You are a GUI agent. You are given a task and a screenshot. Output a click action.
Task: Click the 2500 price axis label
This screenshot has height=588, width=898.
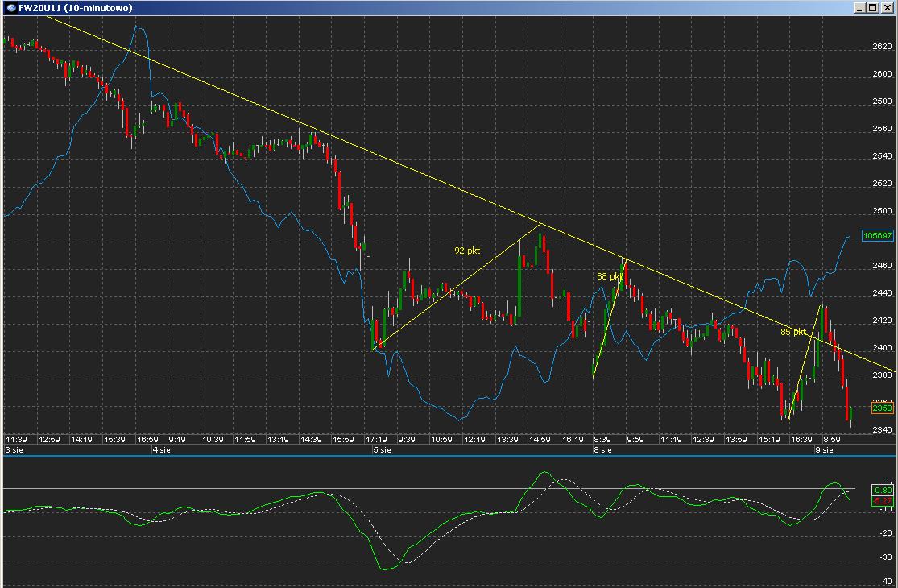(883, 211)
